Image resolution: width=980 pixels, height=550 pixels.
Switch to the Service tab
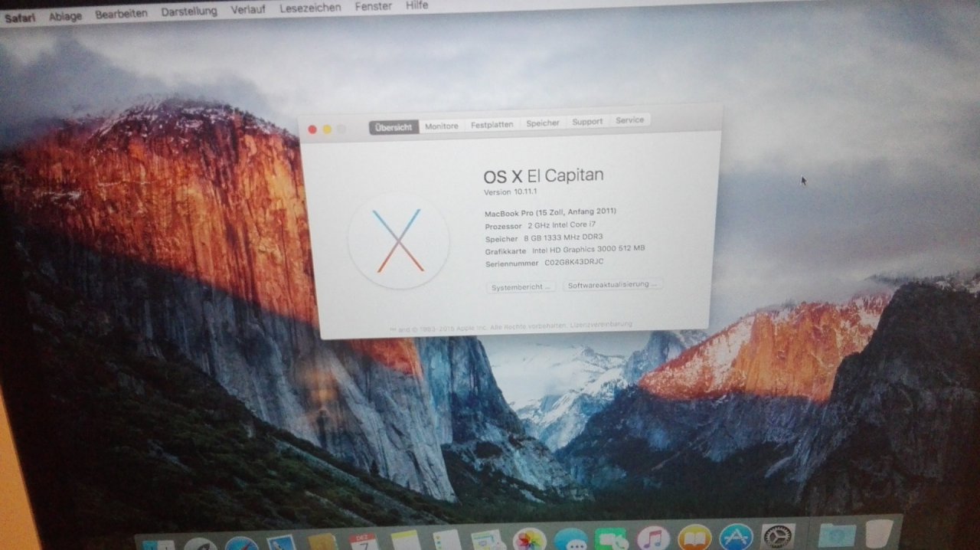coord(629,119)
